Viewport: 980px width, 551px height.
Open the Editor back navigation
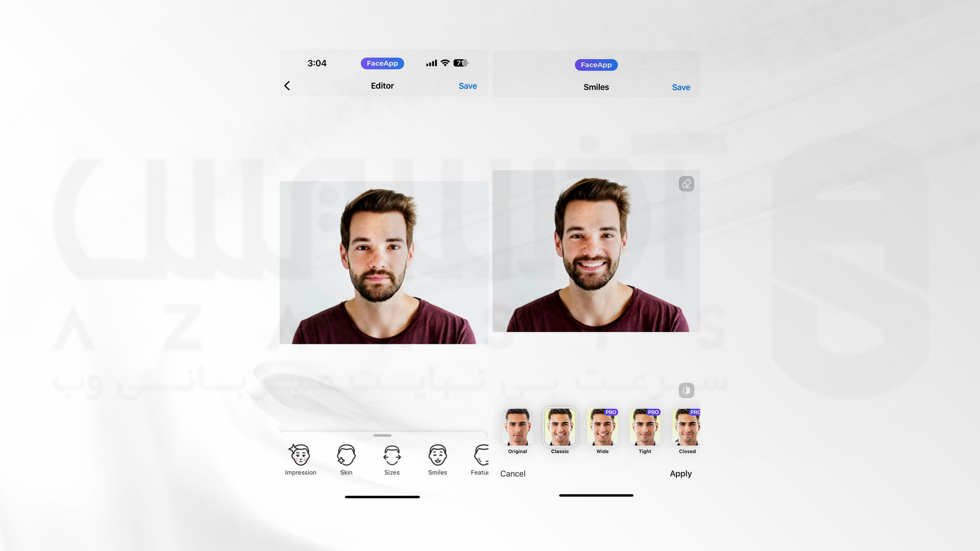tap(287, 85)
